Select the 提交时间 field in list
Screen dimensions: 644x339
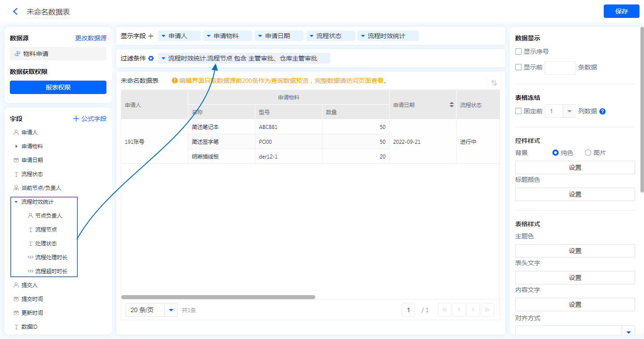pos(32,299)
